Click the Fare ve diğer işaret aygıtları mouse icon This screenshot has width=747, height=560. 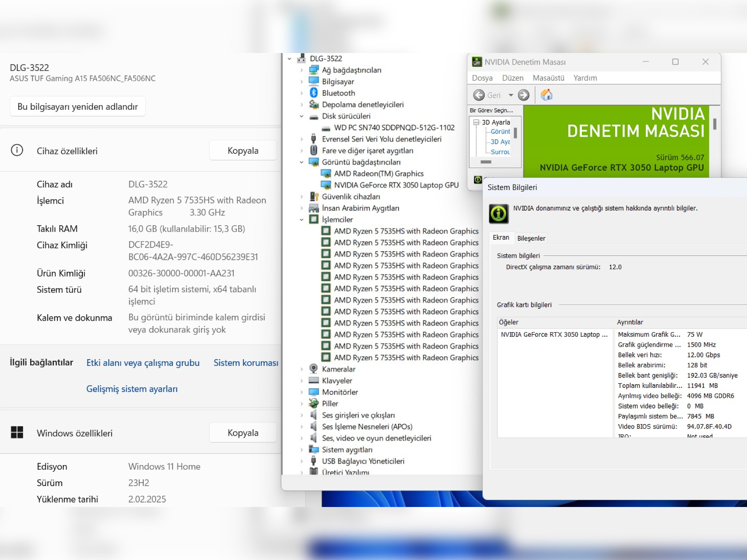pyautogui.click(x=314, y=150)
